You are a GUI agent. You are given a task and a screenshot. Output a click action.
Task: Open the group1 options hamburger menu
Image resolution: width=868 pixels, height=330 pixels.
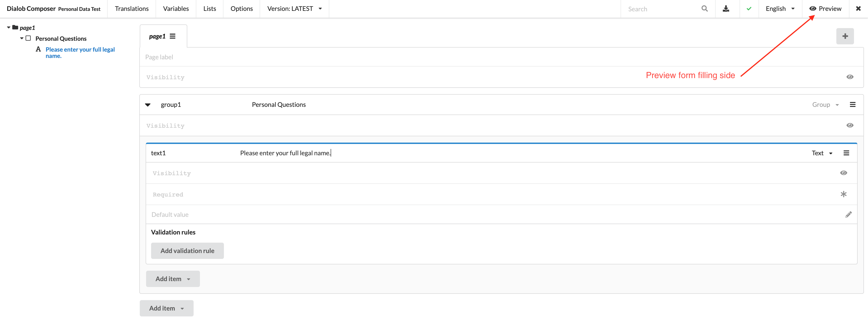tap(853, 104)
